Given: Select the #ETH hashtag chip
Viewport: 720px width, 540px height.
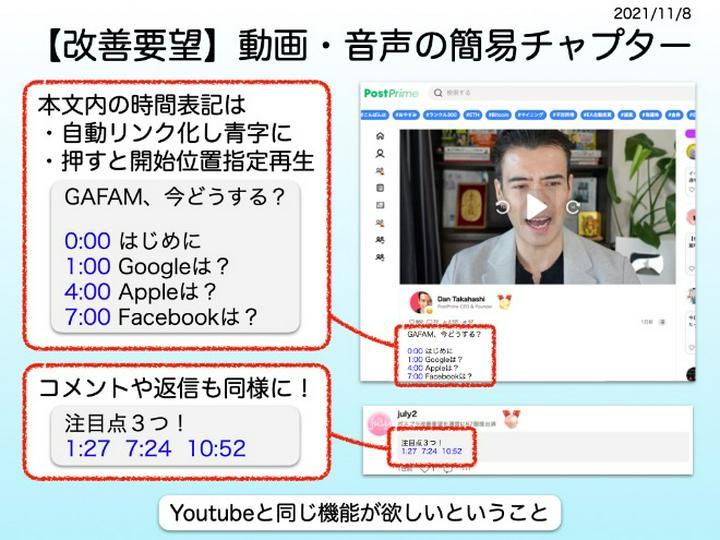Looking at the screenshot, I should [x=472, y=115].
